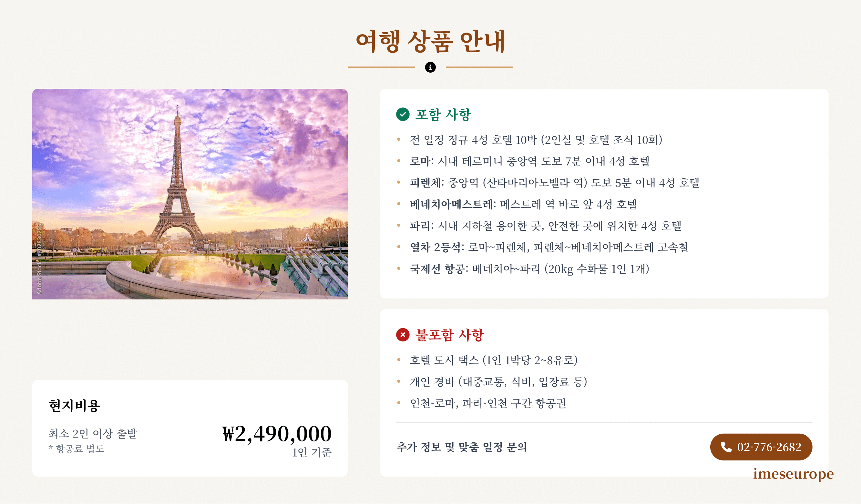The height and width of the screenshot is (504, 861).
Task: Click the 현지비용 card heading
Action: pyautogui.click(x=75, y=406)
